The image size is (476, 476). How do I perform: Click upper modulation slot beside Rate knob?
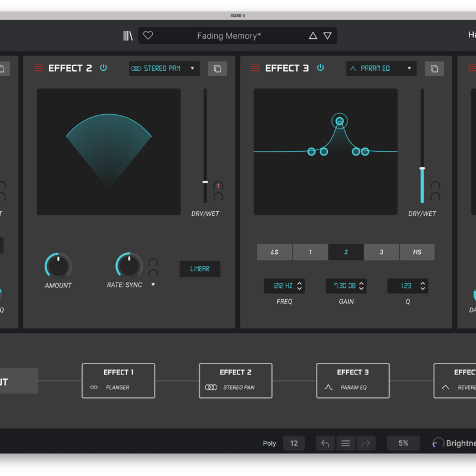coord(153,262)
